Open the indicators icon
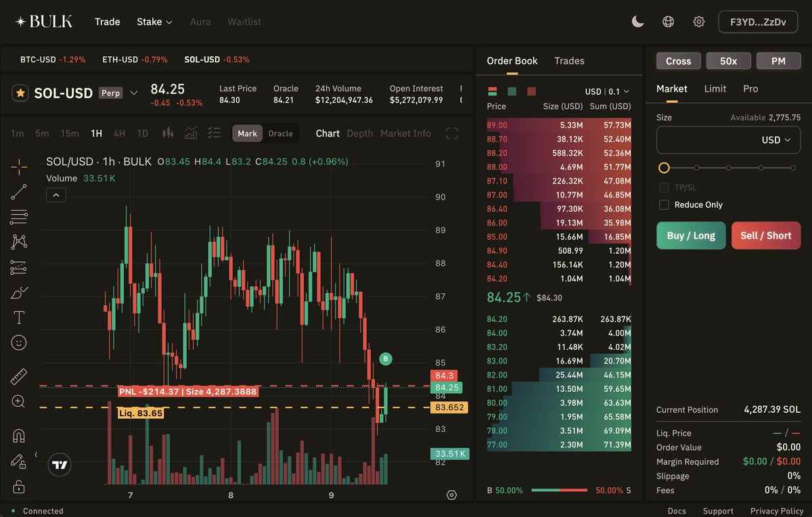This screenshot has width=812, height=517. coord(191,133)
